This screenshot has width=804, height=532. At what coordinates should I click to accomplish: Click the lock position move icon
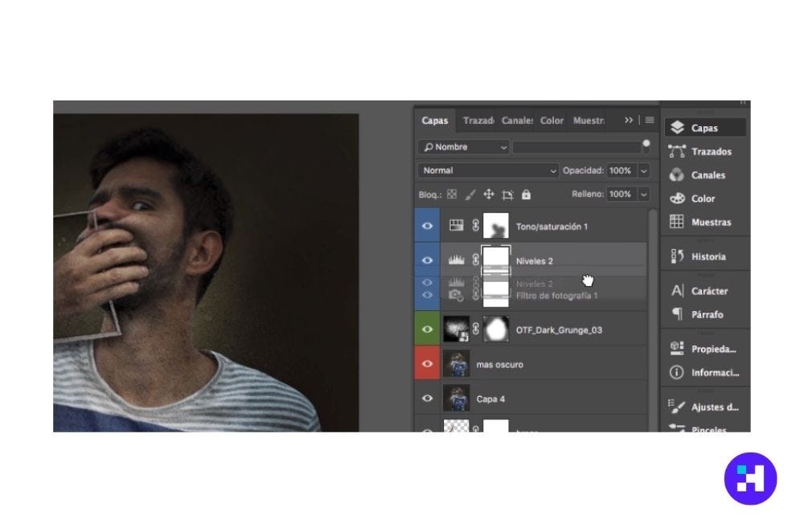489,194
